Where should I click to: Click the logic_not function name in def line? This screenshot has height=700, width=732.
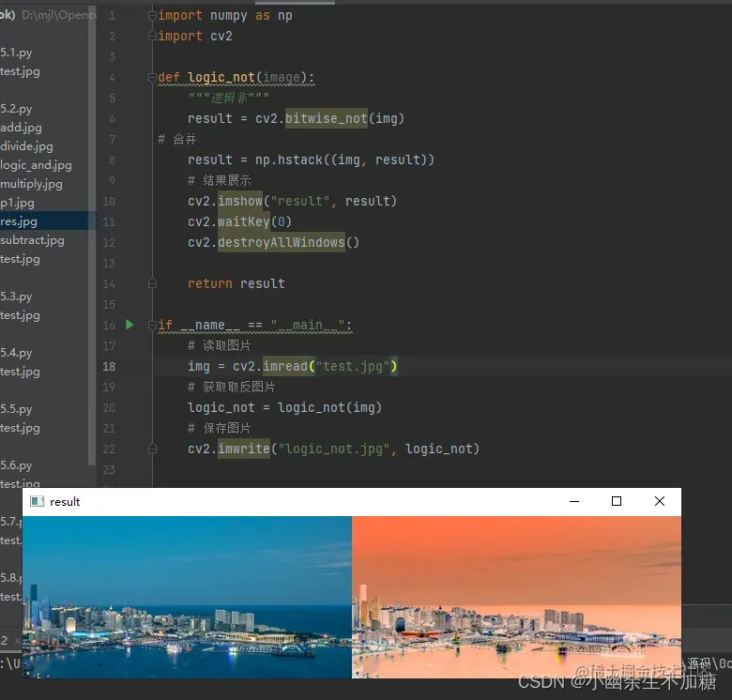point(221,77)
